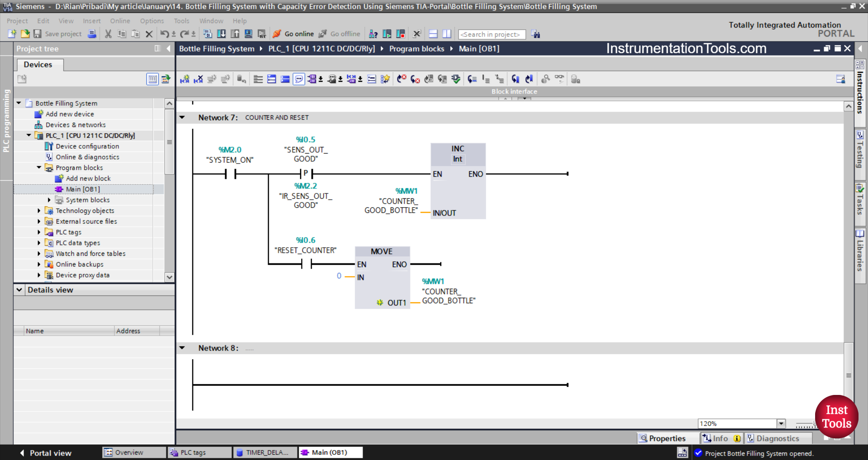Collapse Network 7 COUNTER AND RESET
The height and width of the screenshot is (460, 868).
(182, 117)
